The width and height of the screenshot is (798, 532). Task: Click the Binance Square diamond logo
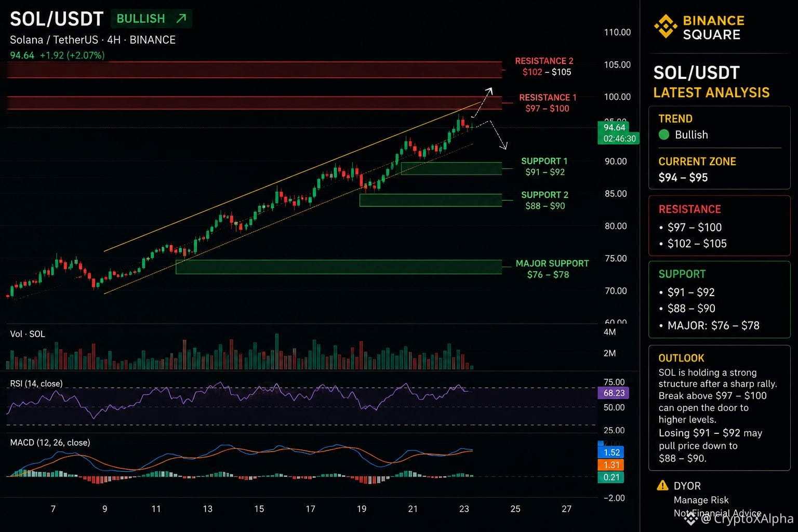coord(665,27)
